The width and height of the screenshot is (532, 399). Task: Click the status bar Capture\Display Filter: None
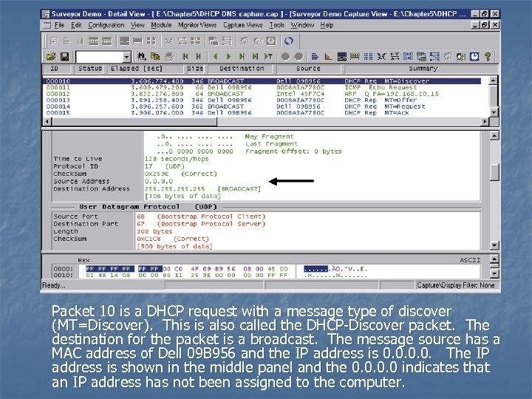point(456,285)
